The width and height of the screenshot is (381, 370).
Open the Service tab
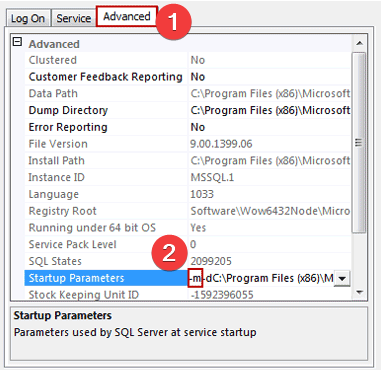[73, 18]
